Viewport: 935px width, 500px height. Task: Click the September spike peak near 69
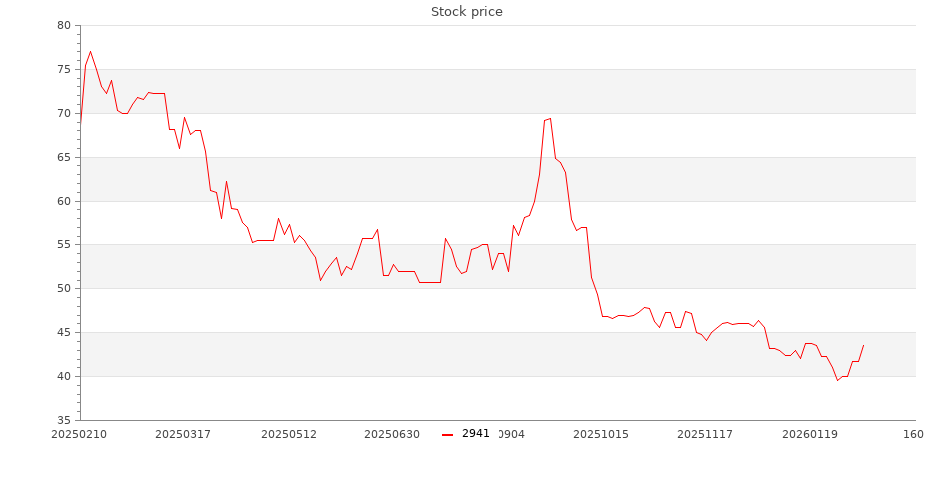(x=550, y=118)
